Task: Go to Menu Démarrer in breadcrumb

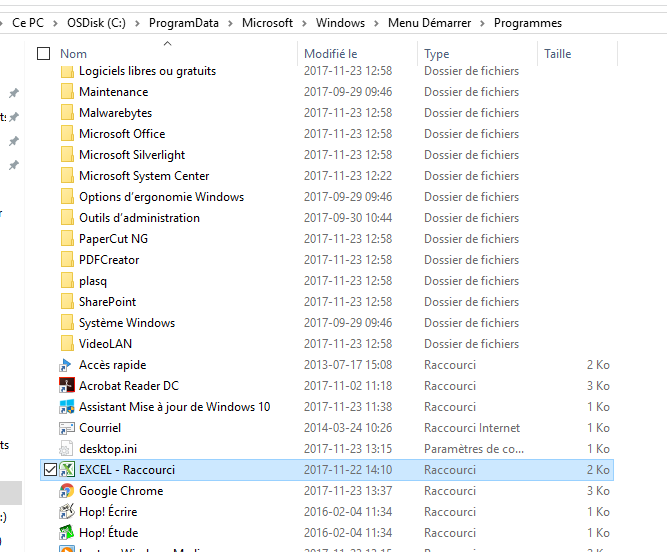Action: [x=429, y=23]
